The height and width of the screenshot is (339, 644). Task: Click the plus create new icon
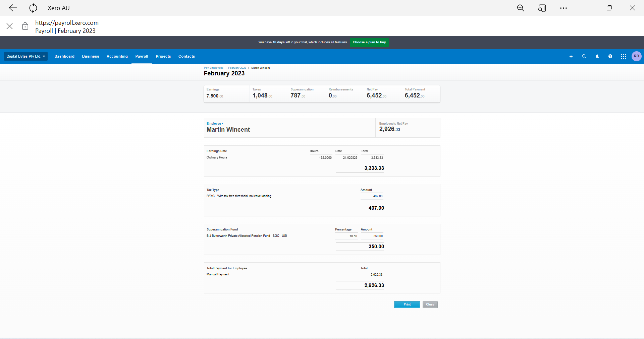(571, 56)
